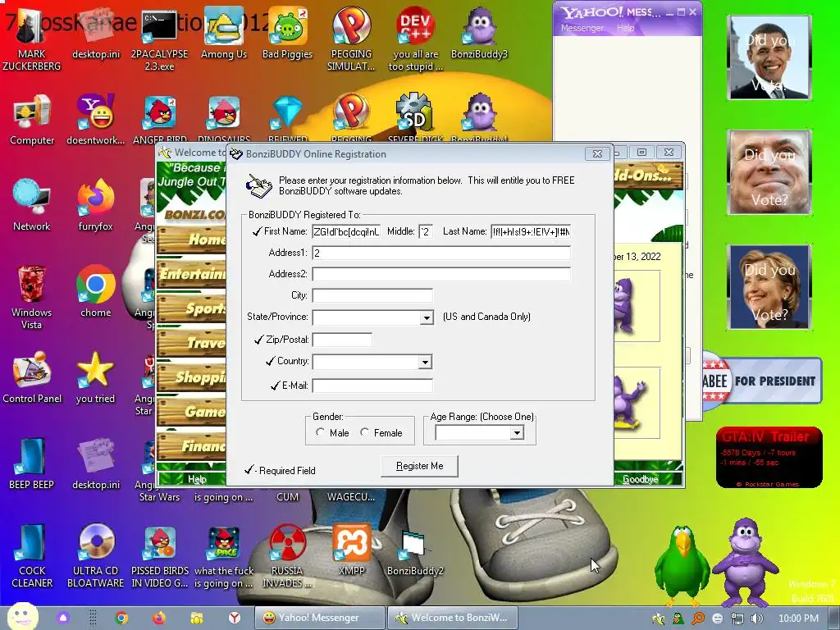Select the Male gender radio button

321,431
